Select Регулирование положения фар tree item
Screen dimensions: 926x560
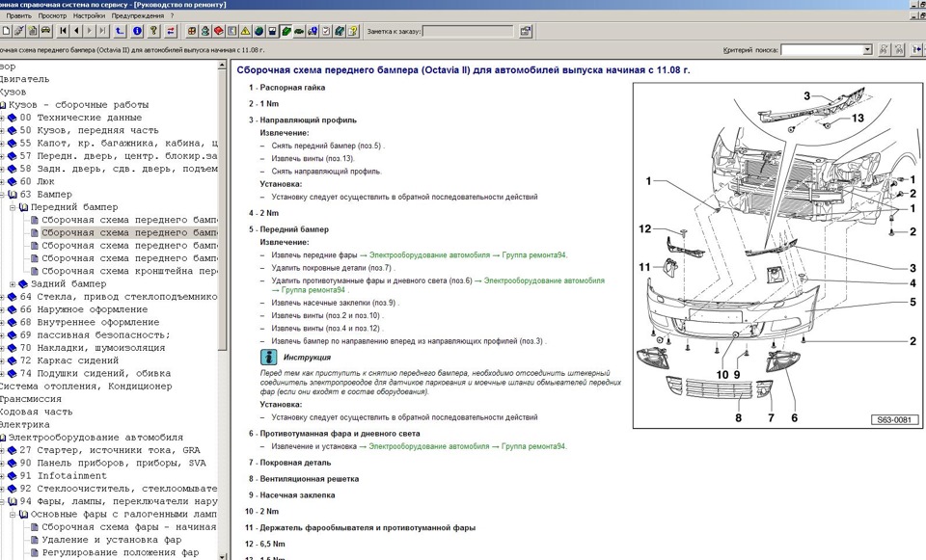tap(121, 553)
